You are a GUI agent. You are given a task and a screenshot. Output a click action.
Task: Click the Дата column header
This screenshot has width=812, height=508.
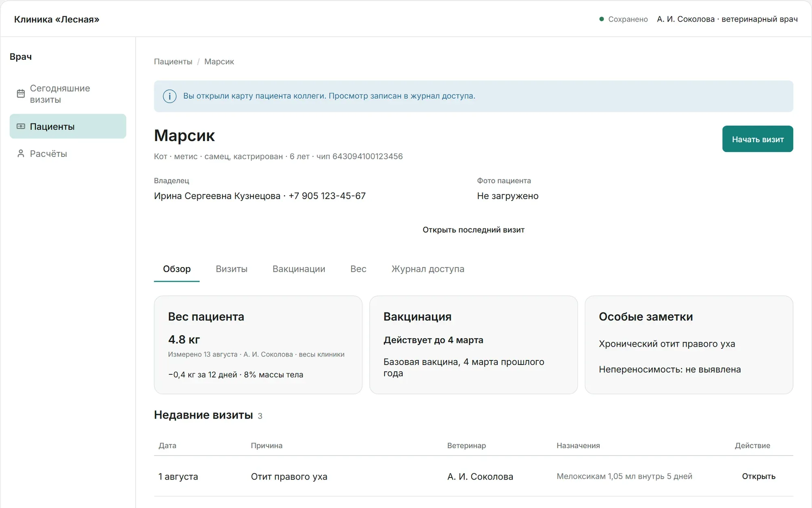coord(167,445)
